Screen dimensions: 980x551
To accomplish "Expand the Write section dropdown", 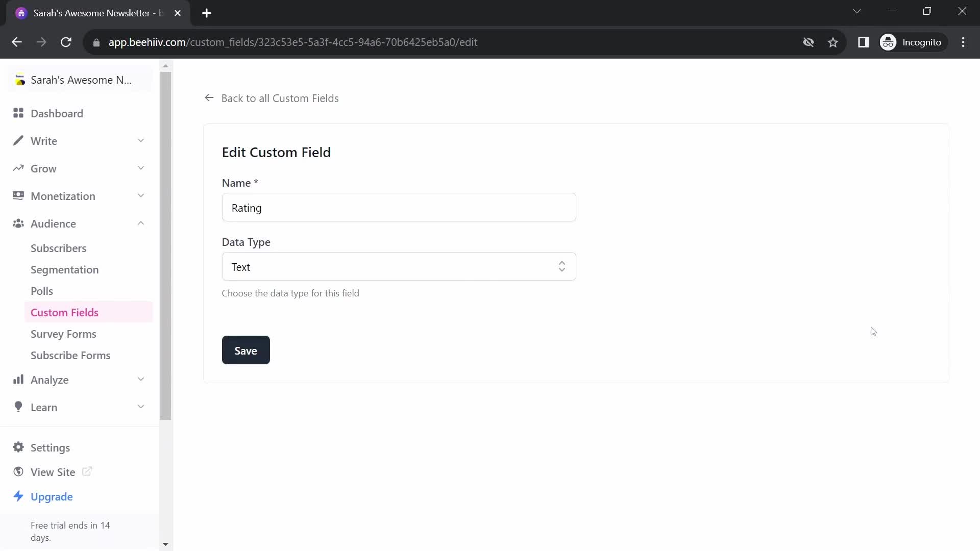I will point(141,140).
